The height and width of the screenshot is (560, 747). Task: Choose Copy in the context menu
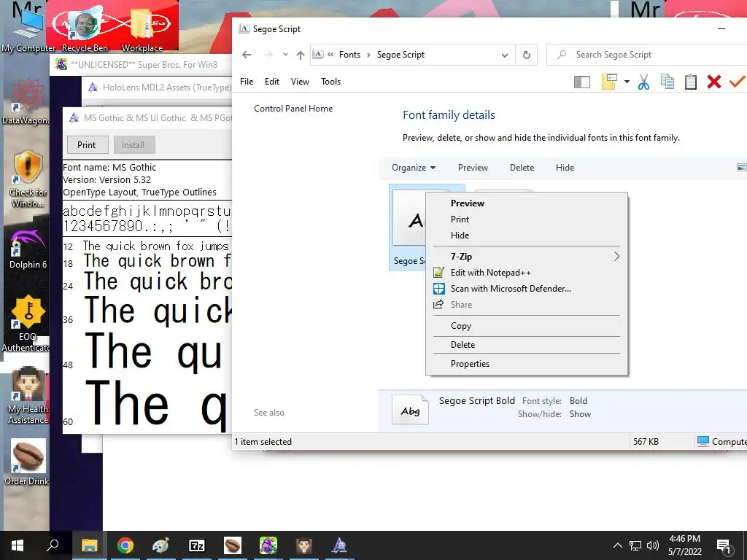527,326
